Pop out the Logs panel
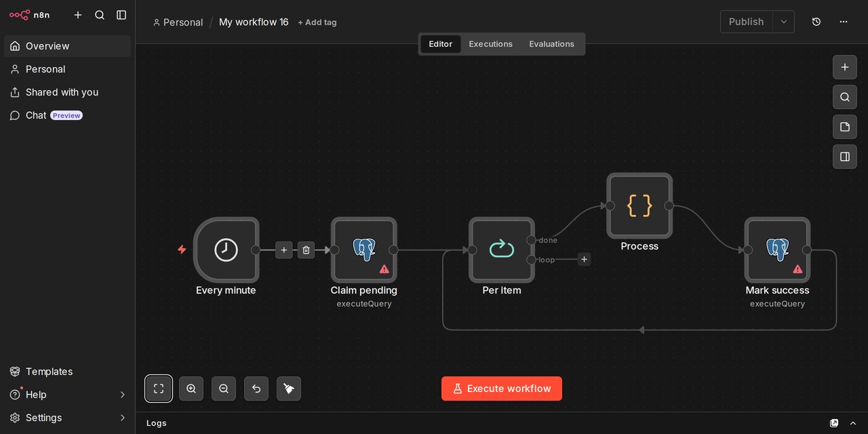The height and width of the screenshot is (434, 868). [834, 423]
